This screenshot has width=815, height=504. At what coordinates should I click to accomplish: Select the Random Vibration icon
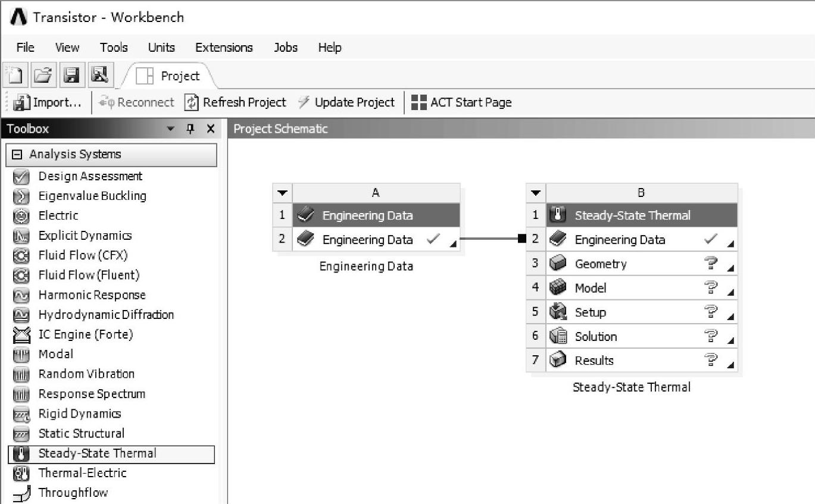(21, 374)
